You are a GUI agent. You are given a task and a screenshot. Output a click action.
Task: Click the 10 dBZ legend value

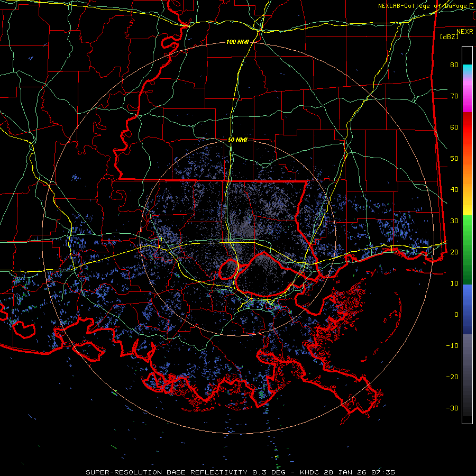(454, 283)
